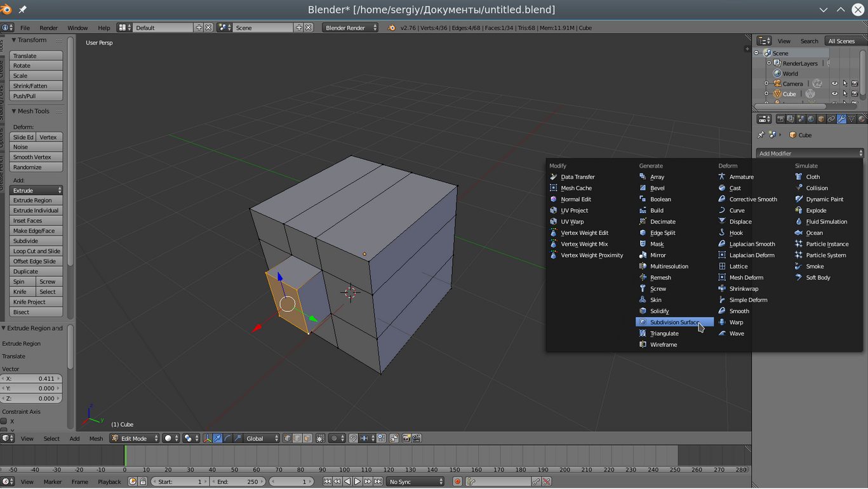Click the Object properties cube tab
Image resolution: width=868 pixels, height=489 pixels.
821,119
